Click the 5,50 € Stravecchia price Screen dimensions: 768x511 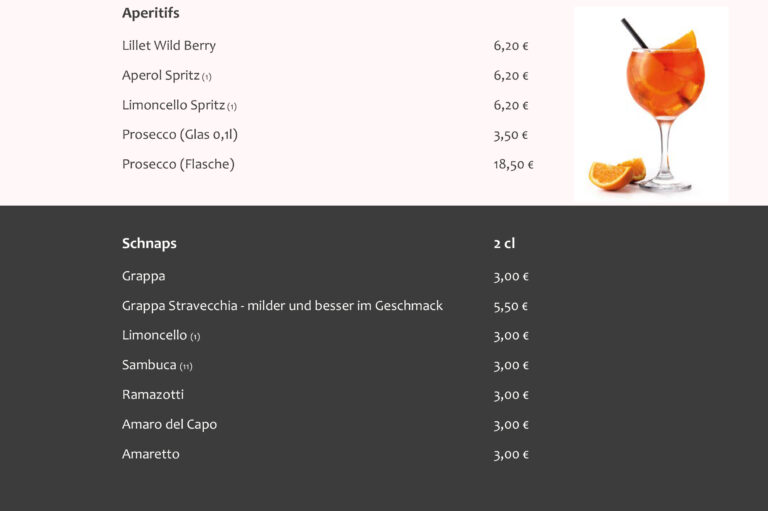[x=510, y=307]
